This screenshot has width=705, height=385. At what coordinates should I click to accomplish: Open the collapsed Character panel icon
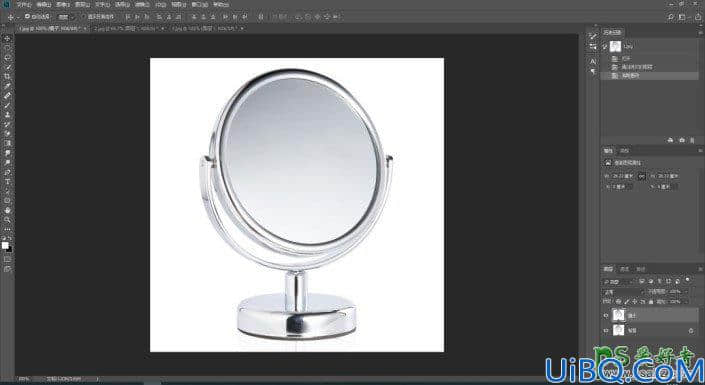click(x=593, y=61)
